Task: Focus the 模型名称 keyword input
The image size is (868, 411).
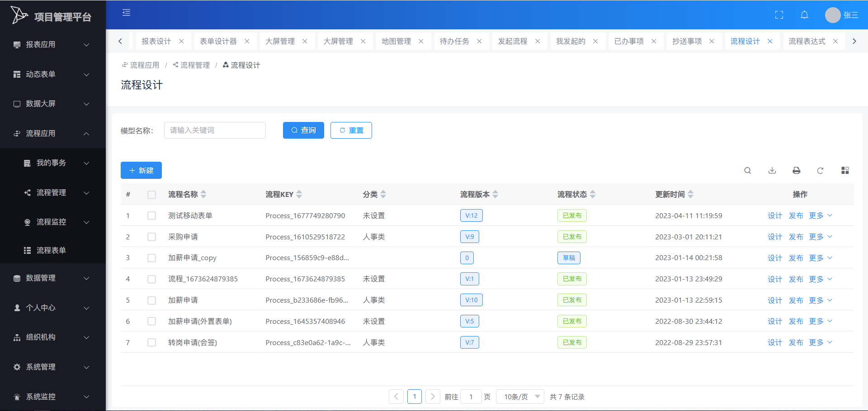Action: 215,130
